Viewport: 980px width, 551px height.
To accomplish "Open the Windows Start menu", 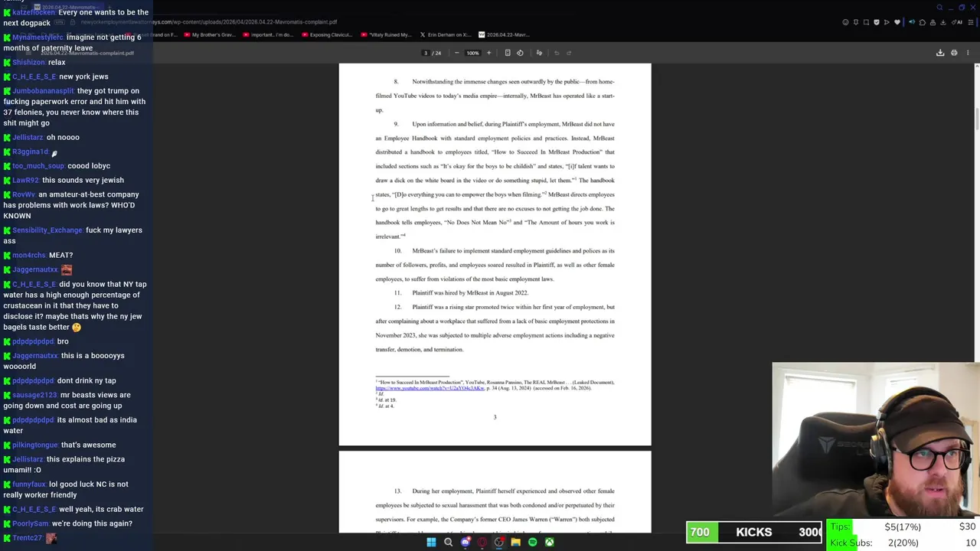I will (431, 542).
